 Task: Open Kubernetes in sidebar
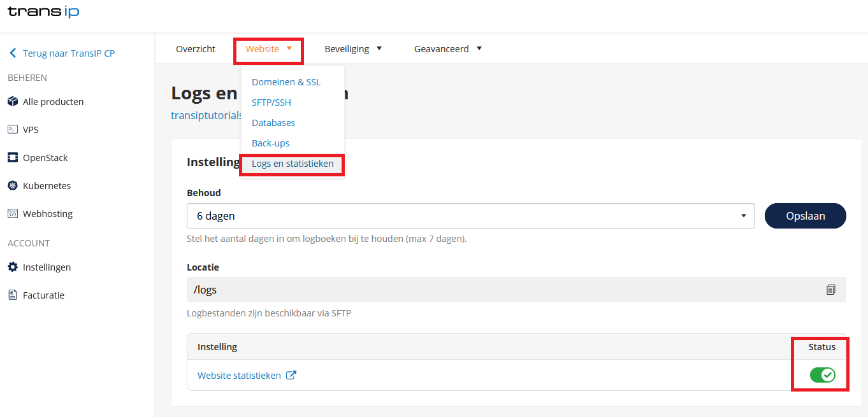[47, 186]
